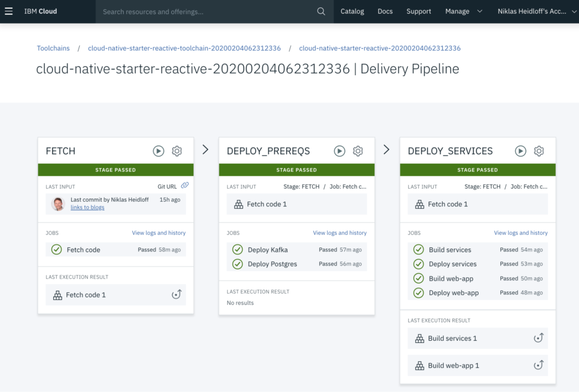579x392 pixels.
Task: Open DEPLOY_PREREQS settings gear
Action: pyautogui.click(x=358, y=151)
